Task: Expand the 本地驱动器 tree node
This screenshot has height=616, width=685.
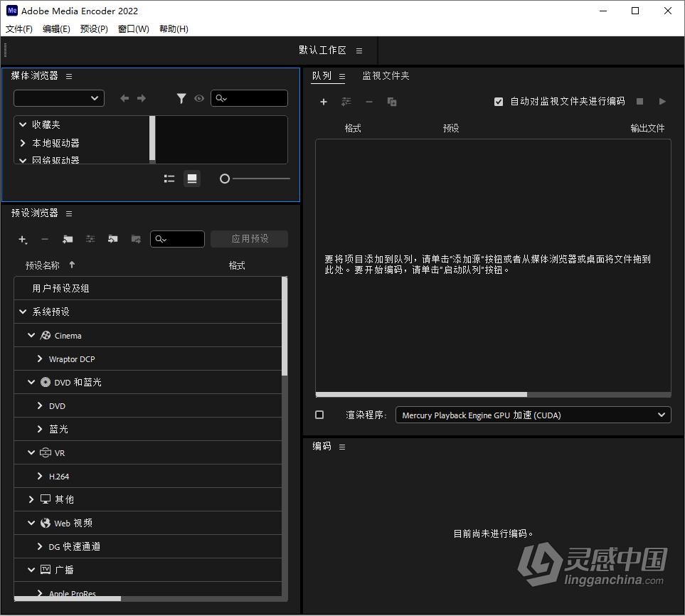Action: point(23,143)
